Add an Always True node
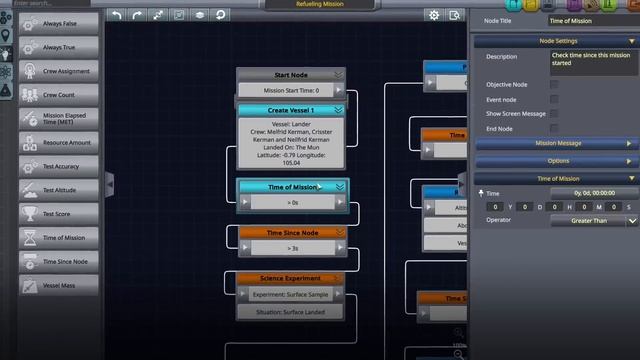 tap(58, 47)
